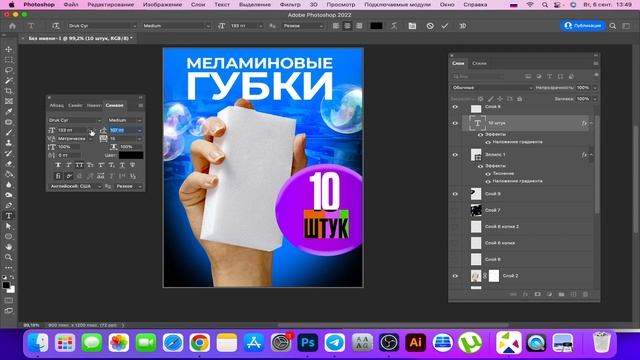Open the Home screen icon
Image resolution: width=640 pixels, height=360 pixels.
coord(12,26)
